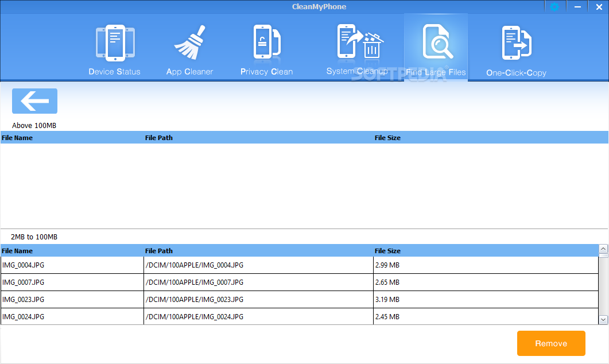Switch to One-Click-Copy tab label
Image resolution: width=609 pixels, height=364 pixels.
[516, 73]
